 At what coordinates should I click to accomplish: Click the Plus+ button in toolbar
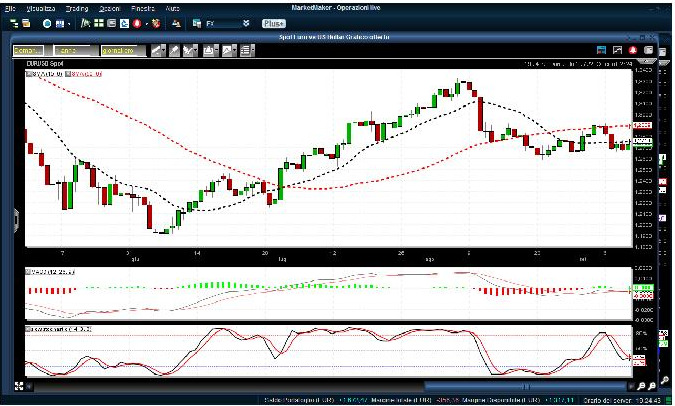[274, 21]
